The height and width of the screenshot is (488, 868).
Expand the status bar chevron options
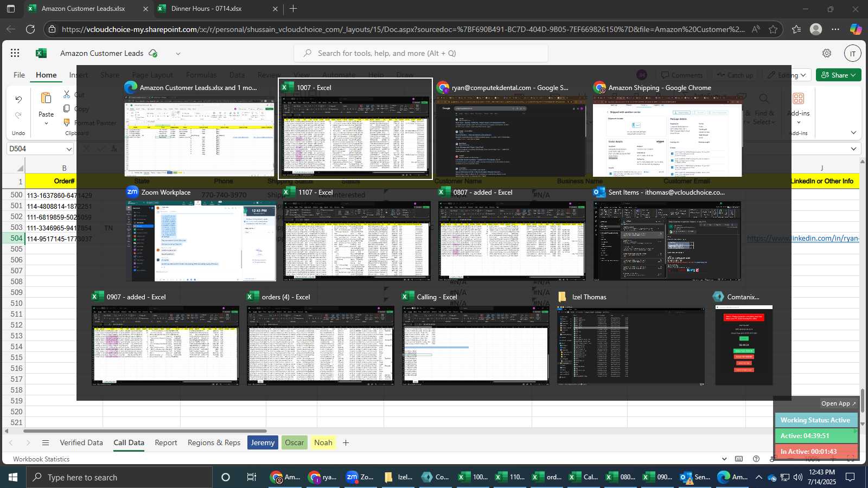tap(724, 459)
